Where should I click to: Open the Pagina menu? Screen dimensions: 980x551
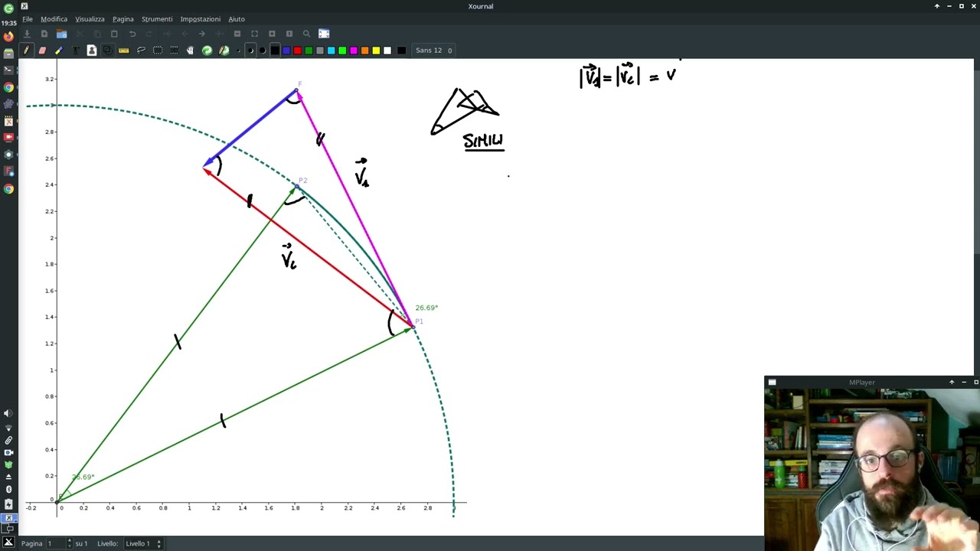[x=122, y=19]
